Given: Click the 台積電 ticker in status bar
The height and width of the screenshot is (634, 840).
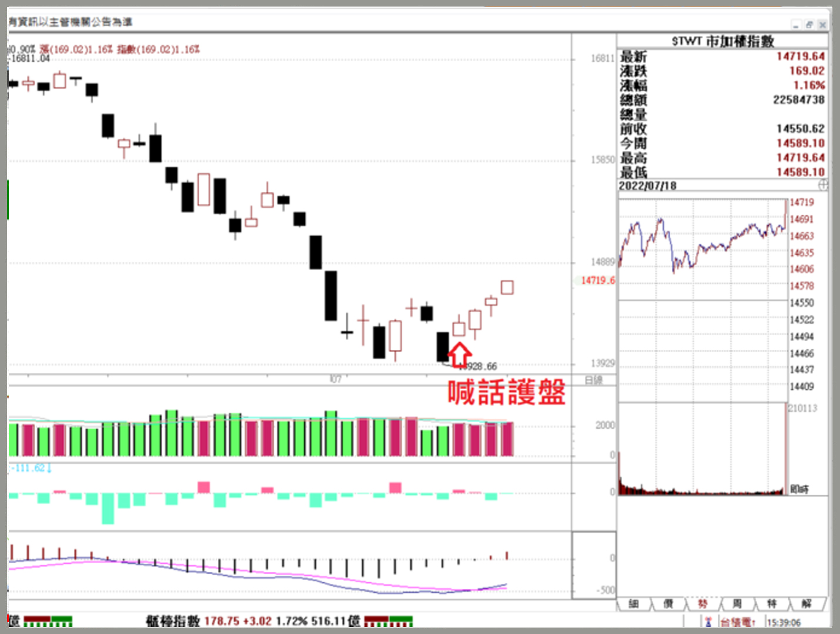Looking at the screenshot, I should [x=738, y=622].
